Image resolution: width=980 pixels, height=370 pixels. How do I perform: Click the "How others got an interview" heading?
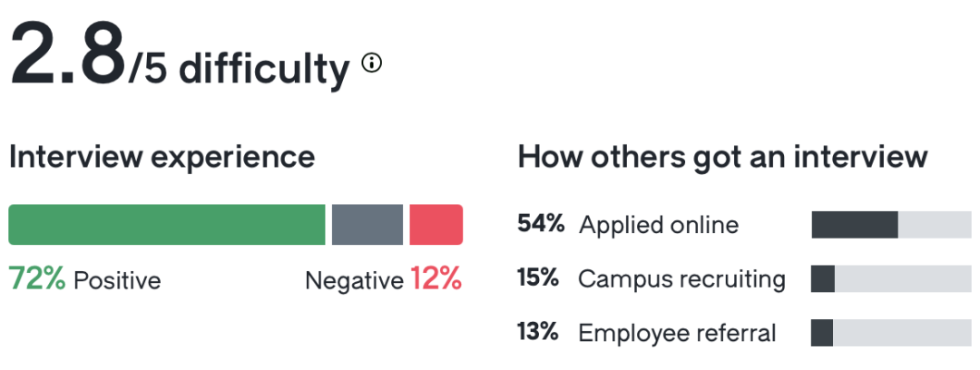point(722,157)
